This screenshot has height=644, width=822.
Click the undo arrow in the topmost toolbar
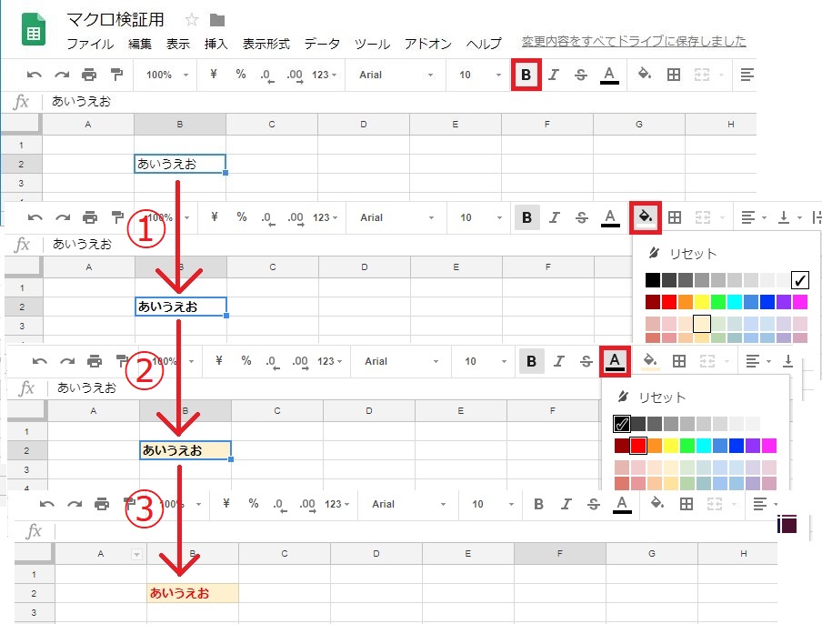(x=34, y=75)
